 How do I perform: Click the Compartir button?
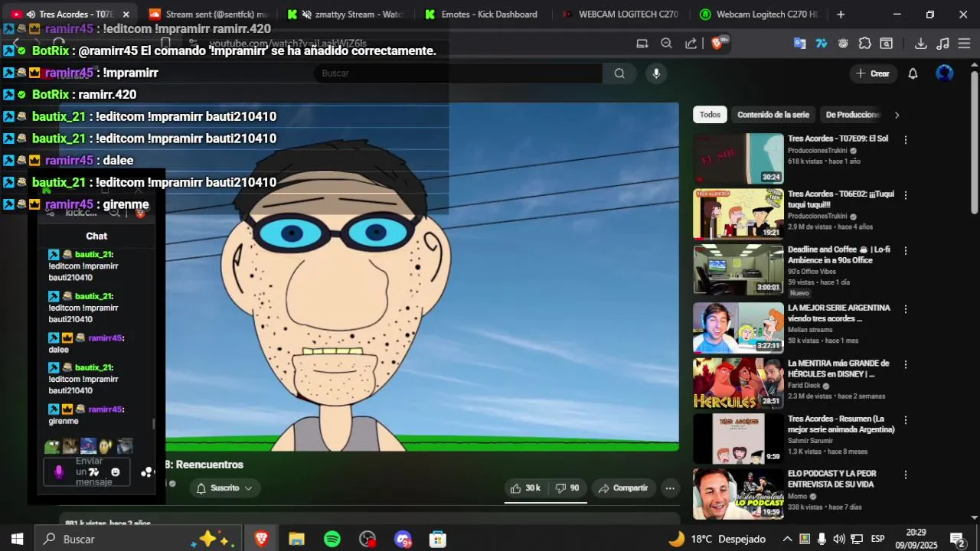(622, 488)
